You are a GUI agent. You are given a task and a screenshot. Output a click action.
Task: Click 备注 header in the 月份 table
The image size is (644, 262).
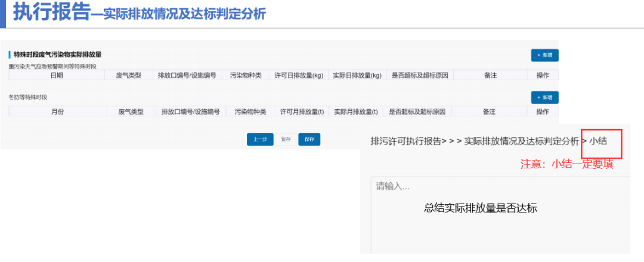pos(489,112)
